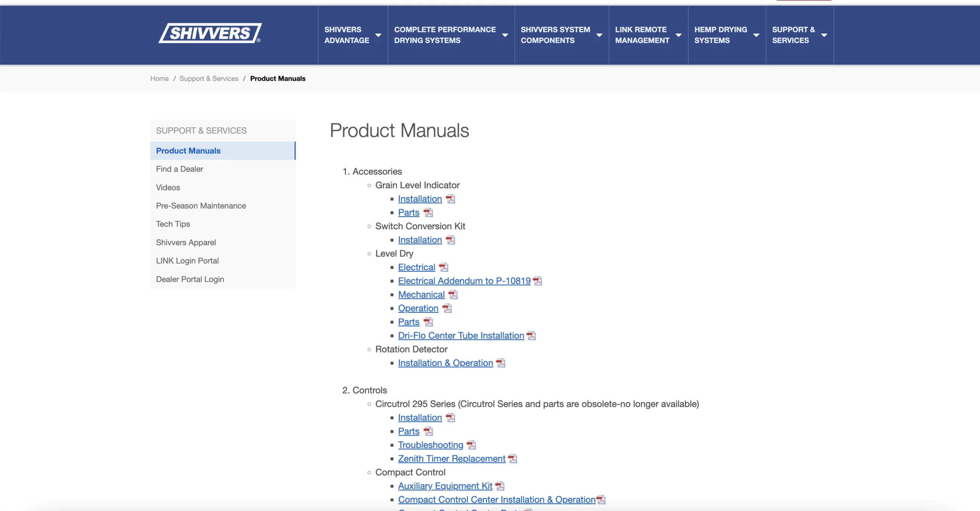The image size is (980, 511).
Task: Click PDF icon beside Installation & Operation link
Action: tap(501, 363)
